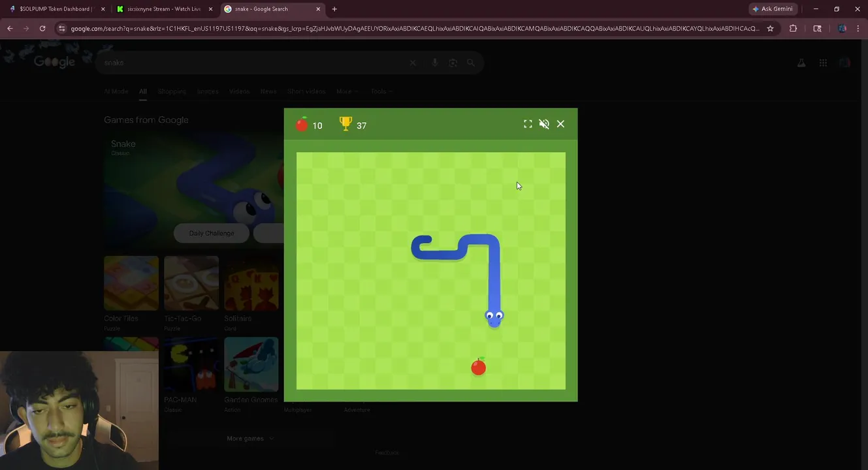Open News results tab
The height and width of the screenshot is (470, 868).
click(268, 91)
